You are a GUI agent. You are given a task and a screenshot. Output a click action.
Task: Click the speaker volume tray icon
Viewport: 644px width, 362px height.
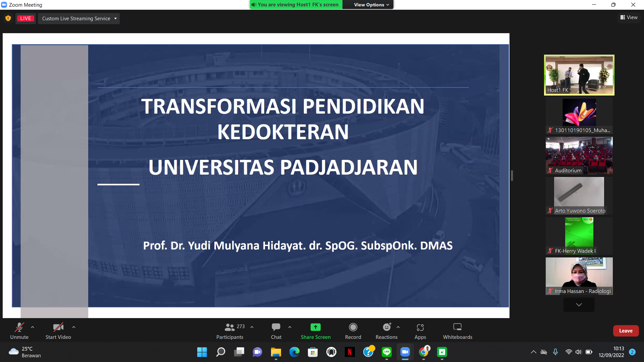(578, 352)
